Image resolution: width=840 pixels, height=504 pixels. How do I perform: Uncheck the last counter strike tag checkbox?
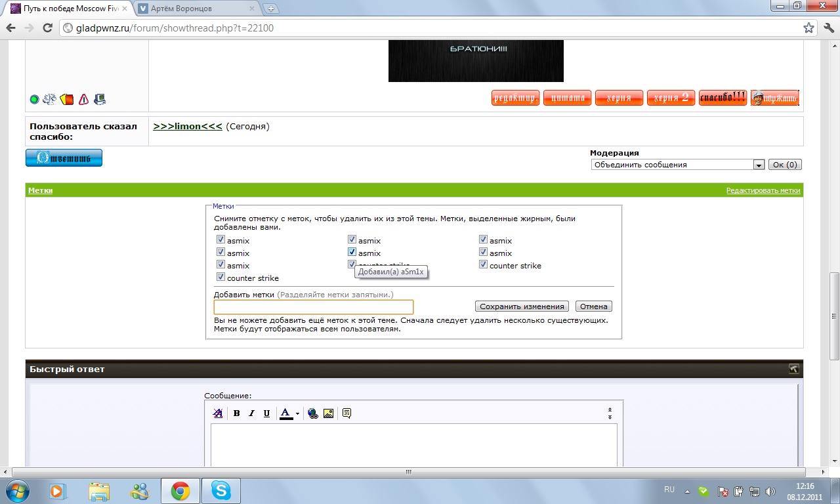pos(220,278)
